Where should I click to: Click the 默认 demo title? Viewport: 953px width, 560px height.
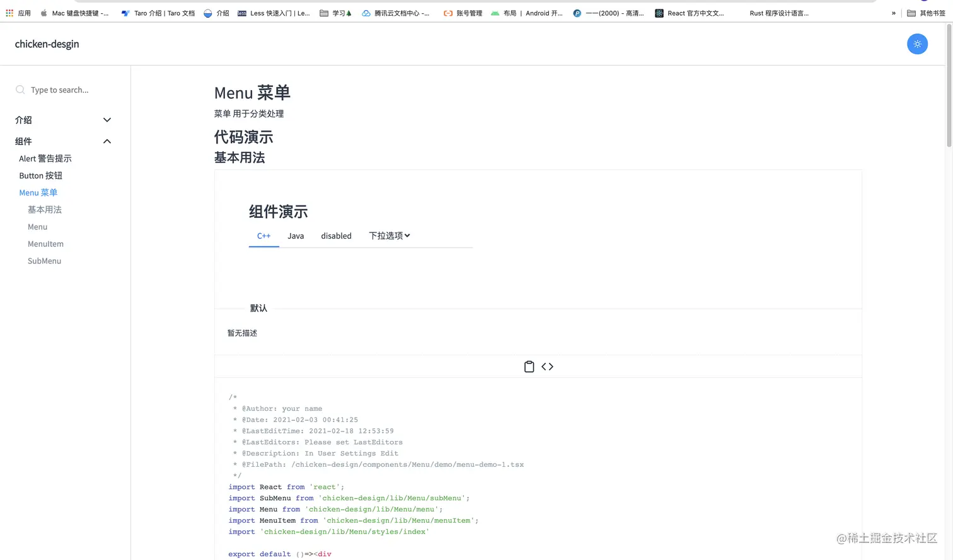258,308
